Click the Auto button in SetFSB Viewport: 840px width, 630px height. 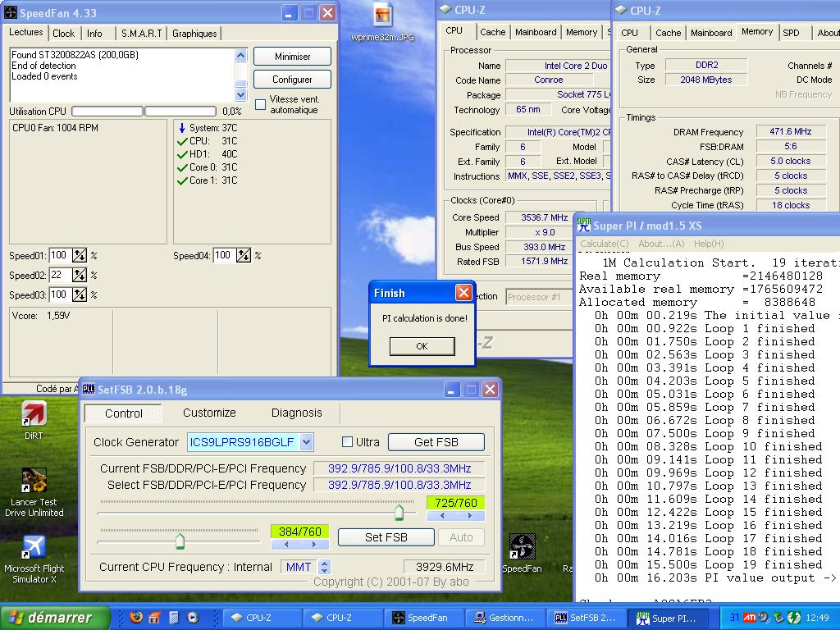[x=461, y=537]
